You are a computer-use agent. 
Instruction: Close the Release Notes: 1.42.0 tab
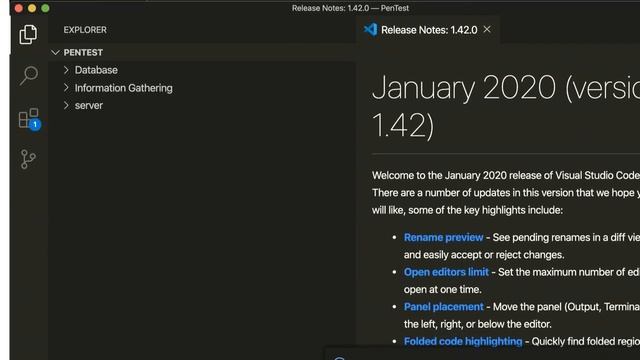click(x=487, y=29)
